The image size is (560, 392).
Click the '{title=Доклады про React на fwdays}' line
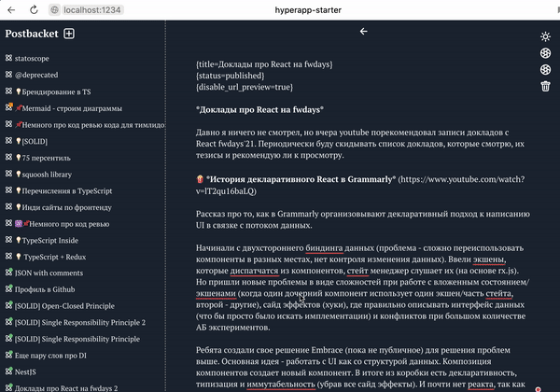264,64
